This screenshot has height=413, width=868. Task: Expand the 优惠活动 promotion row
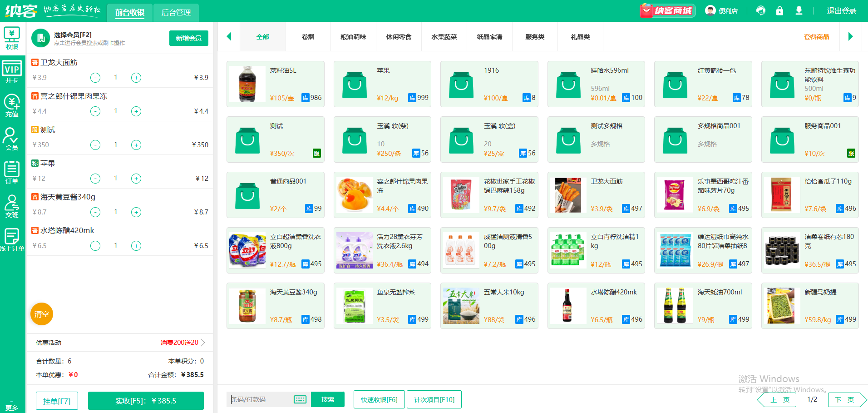tap(203, 343)
